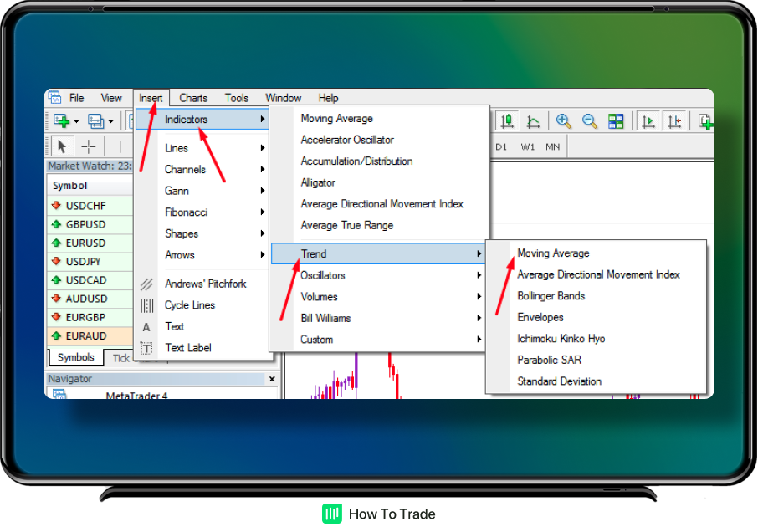
Task: Select the arrow cursor tool
Action: 63,146
